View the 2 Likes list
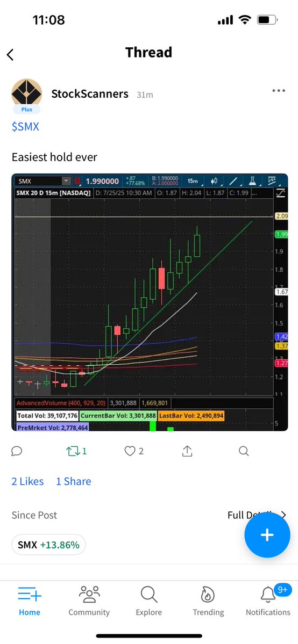This screenshot has width=298, height=644. point(27,481)
